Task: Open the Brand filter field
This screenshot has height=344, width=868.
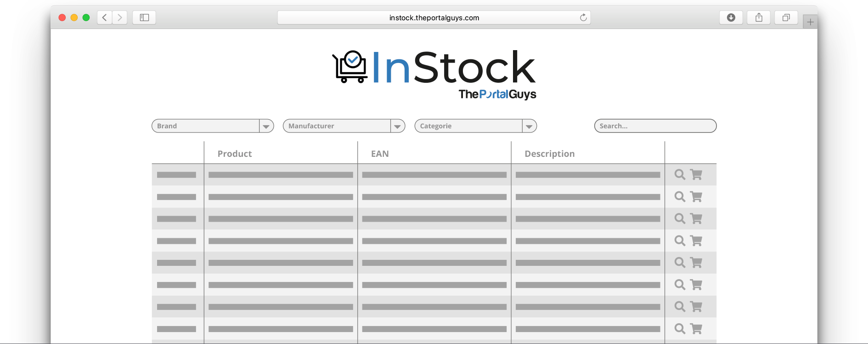Action: (213, 126)
